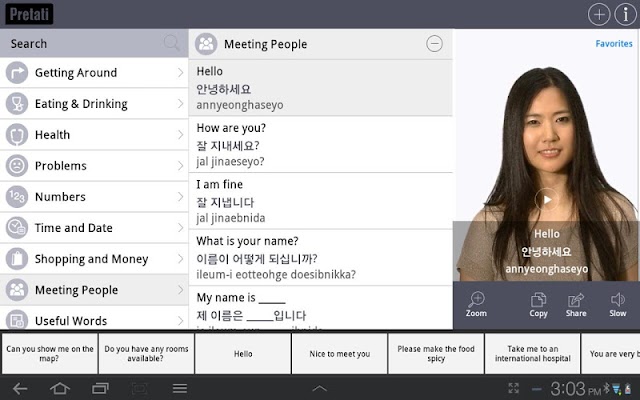The image size is (640, 400).
Task: Tap the screenshot capture icon in navigation bar
Action: coord(139,388)
